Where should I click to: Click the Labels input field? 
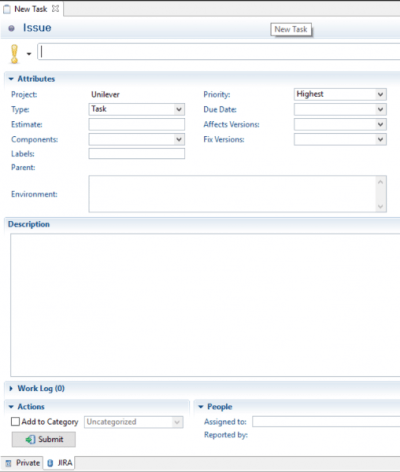(x=137, y=154)
